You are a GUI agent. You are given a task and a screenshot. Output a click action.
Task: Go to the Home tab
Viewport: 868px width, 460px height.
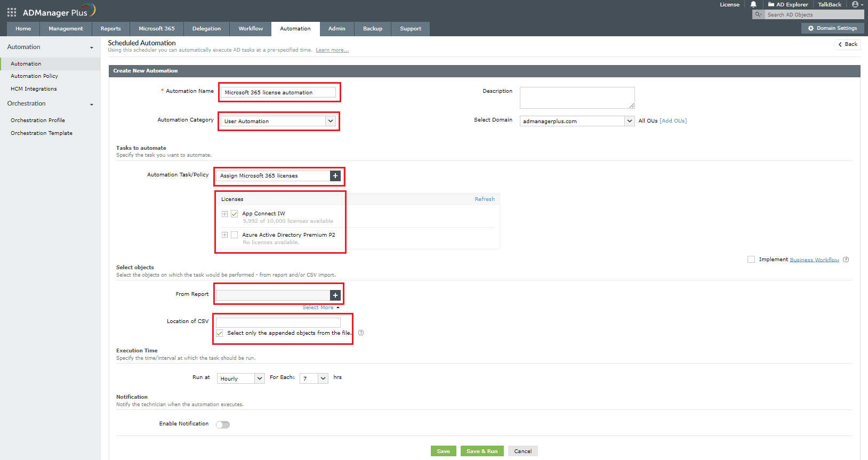pos(23,29)
